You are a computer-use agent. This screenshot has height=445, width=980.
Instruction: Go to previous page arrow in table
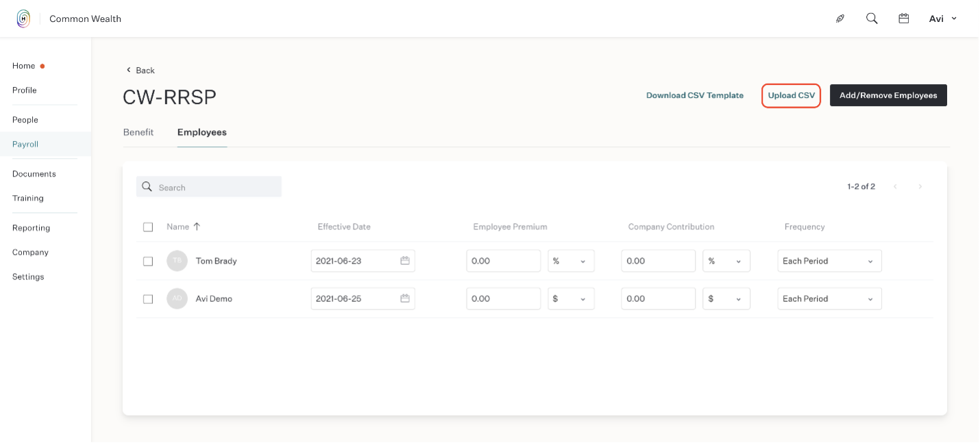coord(895,187)
